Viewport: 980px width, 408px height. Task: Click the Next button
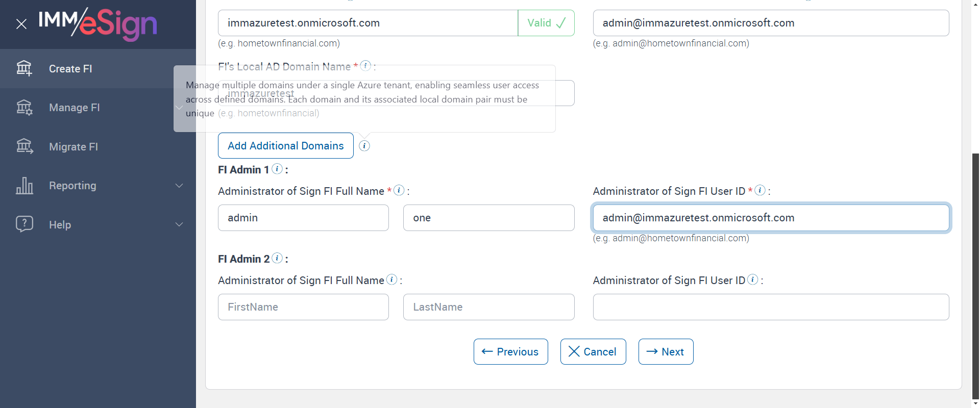pyautogui.click(x=666, y=352)
